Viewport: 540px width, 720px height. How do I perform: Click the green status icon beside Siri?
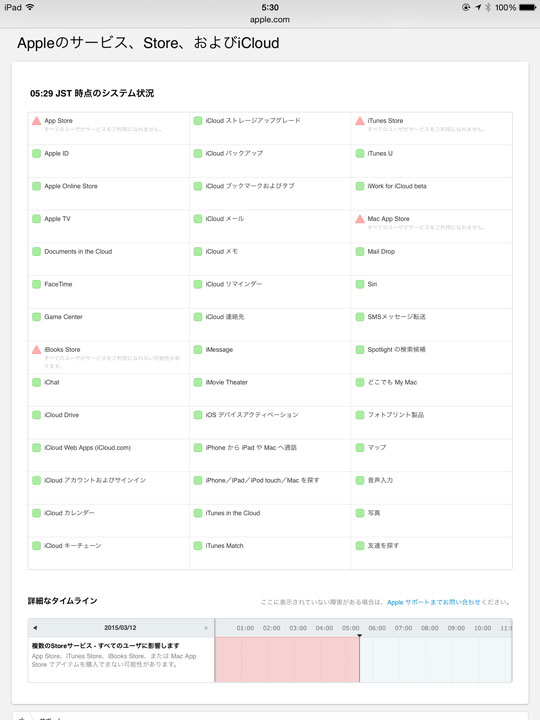(x=360, y=284)
